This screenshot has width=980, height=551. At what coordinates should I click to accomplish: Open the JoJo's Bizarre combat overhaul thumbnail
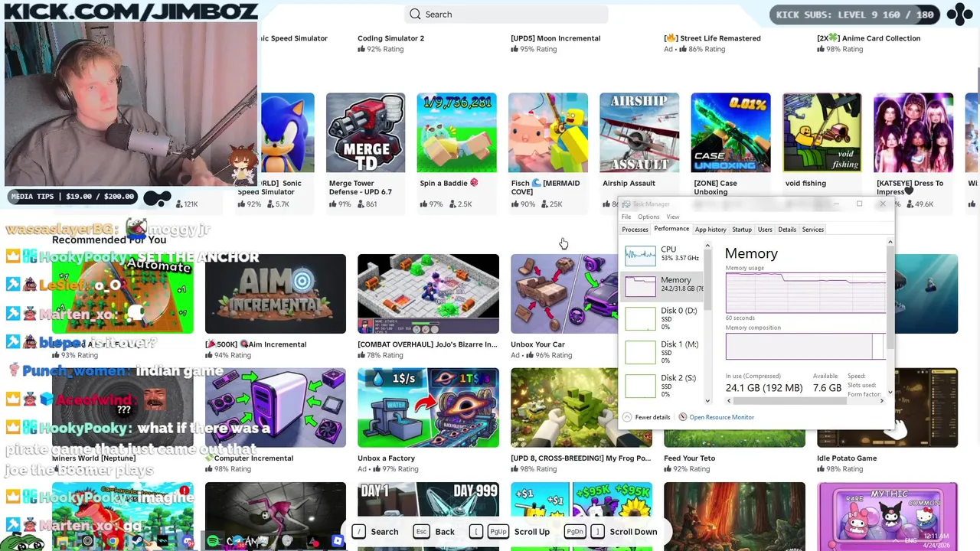(428, 294)
